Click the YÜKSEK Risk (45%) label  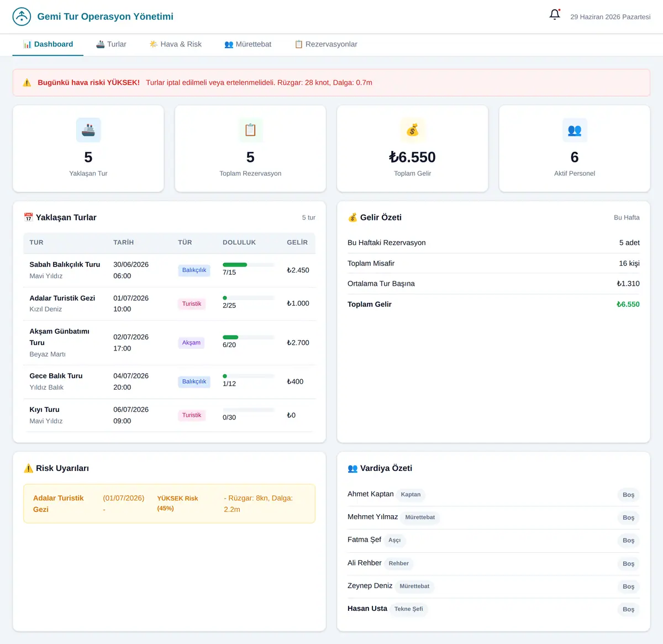pyautogui.click(x=177, y=504)
